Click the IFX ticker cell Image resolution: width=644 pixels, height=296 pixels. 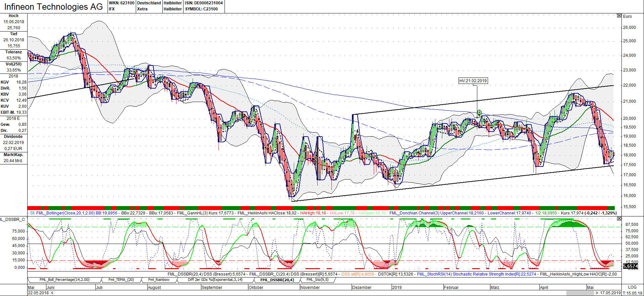112,9
